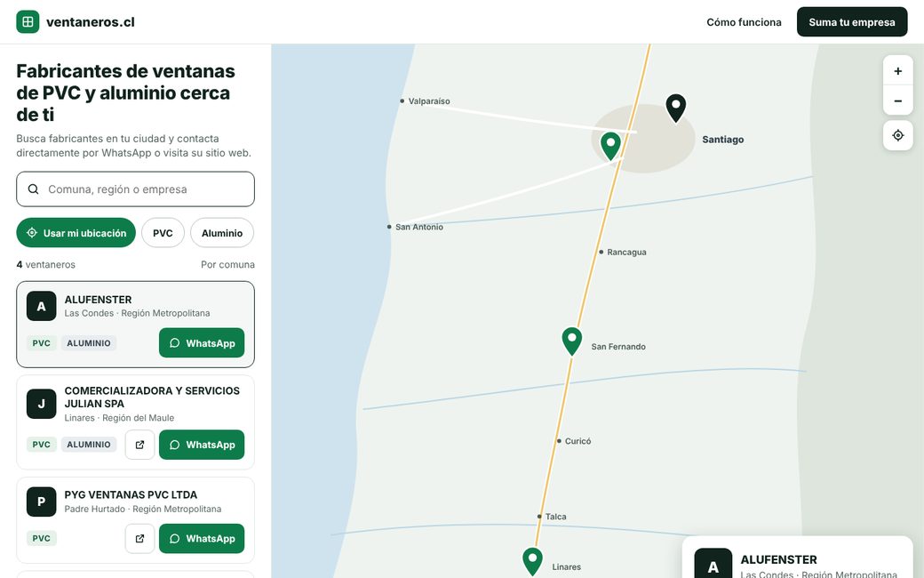Click the PVC tag on ALUFENSTER card

point(41,343)
